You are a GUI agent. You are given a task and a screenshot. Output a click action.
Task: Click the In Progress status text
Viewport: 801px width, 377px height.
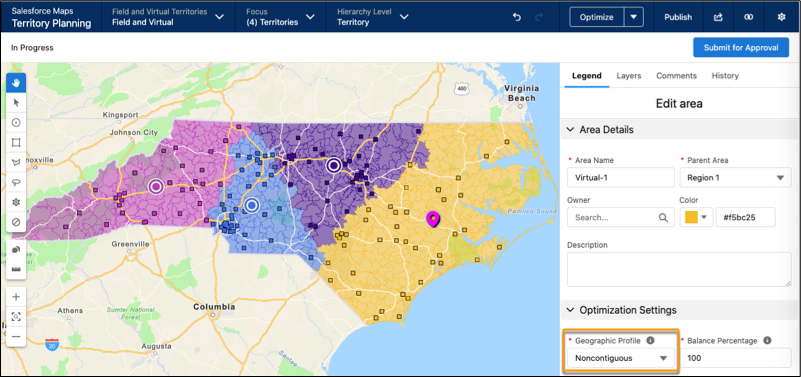tap(32, 48)
